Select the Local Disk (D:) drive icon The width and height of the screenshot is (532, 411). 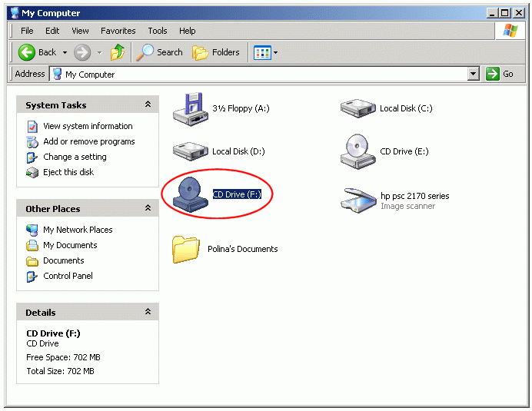(x=188, y=151)
